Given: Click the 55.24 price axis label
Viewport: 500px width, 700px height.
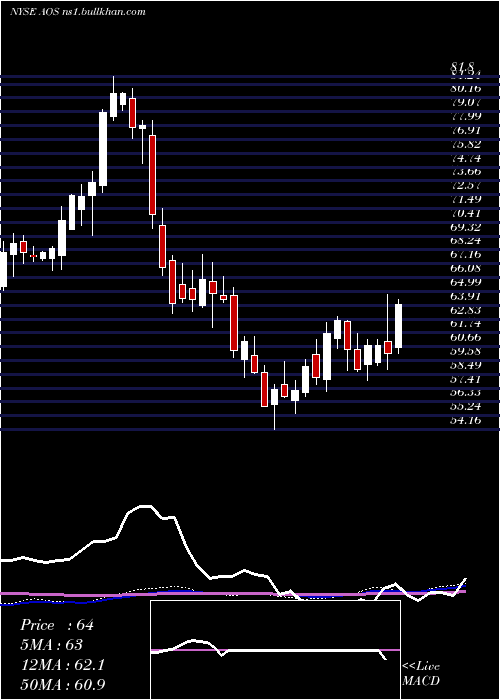Looking at the screenshot, I should [x=466, y=407].
